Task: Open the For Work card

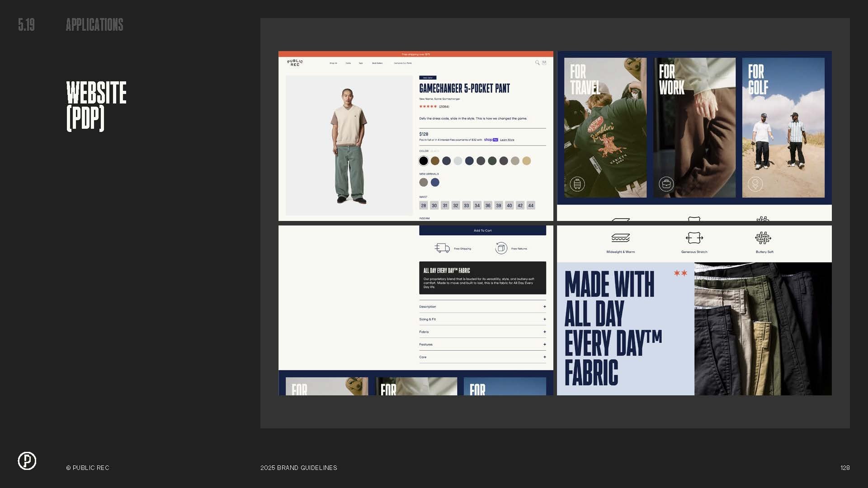Action: (x=694, y=127)
